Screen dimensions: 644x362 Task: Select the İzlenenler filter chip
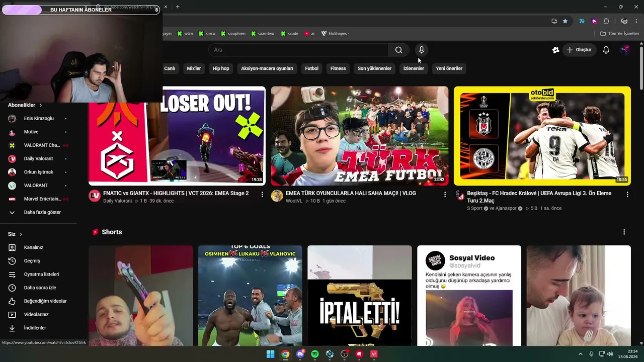tap(414, 68)
